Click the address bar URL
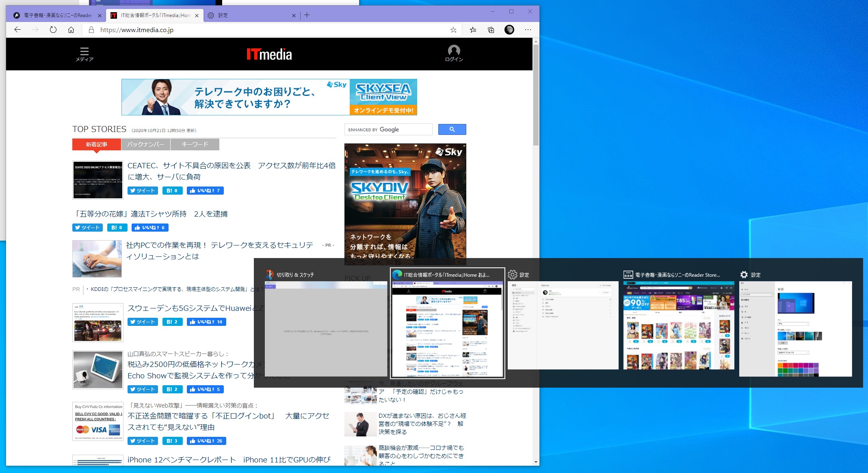Viewport: 868px width, 473px height. [x=137, y=30]
